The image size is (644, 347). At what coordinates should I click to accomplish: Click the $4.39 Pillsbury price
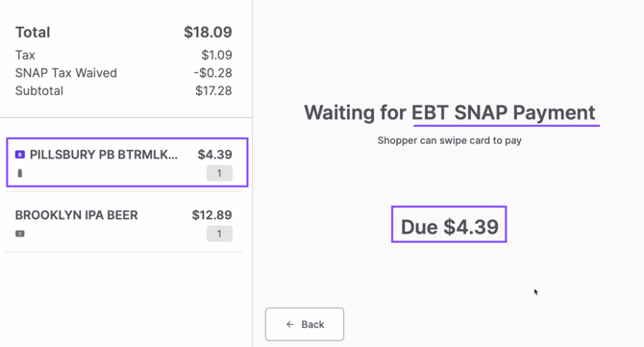[214, 155]
